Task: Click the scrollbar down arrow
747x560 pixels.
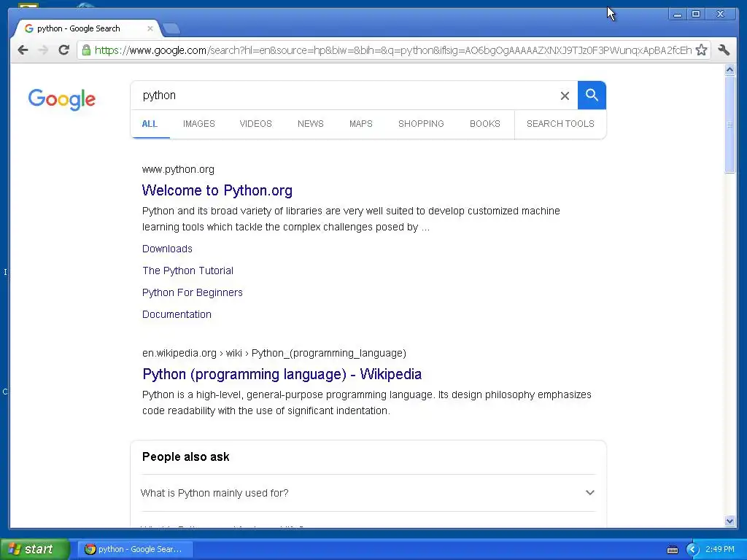Action: coord(729,521)
